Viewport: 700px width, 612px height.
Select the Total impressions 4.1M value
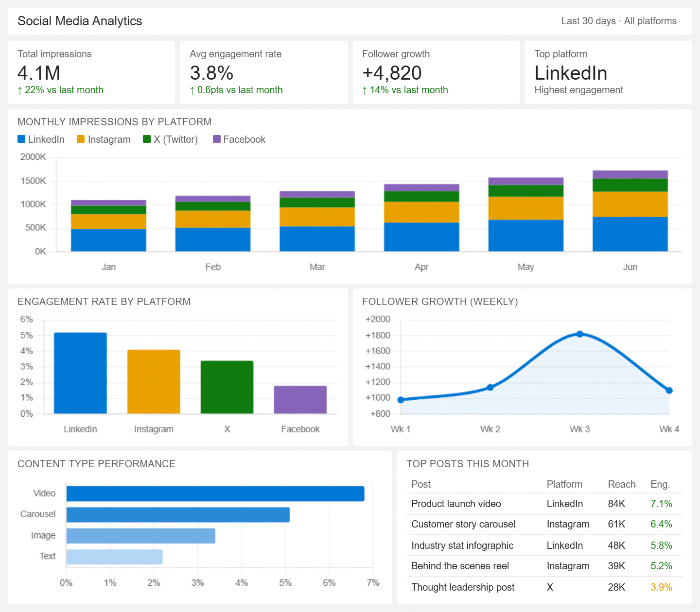(x=39, y=73)
